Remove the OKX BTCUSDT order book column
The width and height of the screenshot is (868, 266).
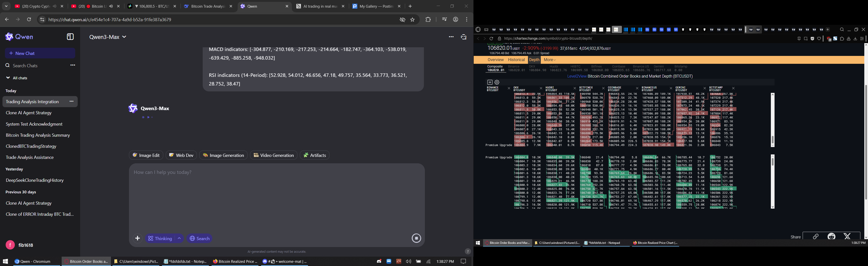click(x=541, y=89)
